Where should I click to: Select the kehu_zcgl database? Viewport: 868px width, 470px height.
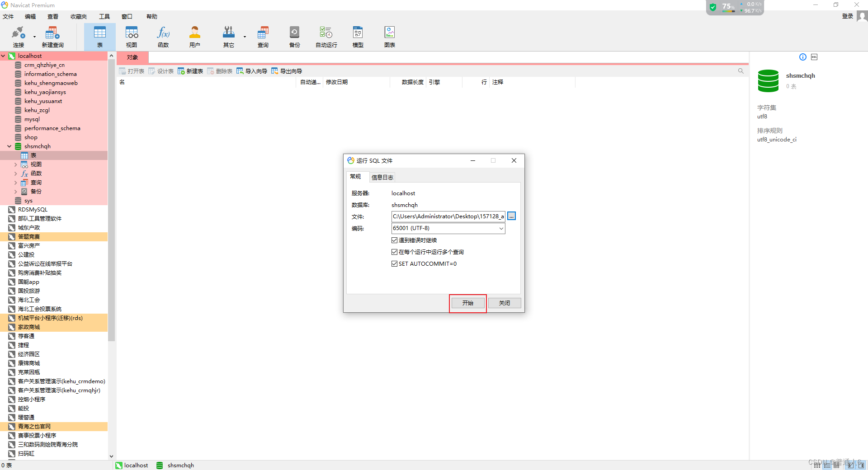pos(37,110)
